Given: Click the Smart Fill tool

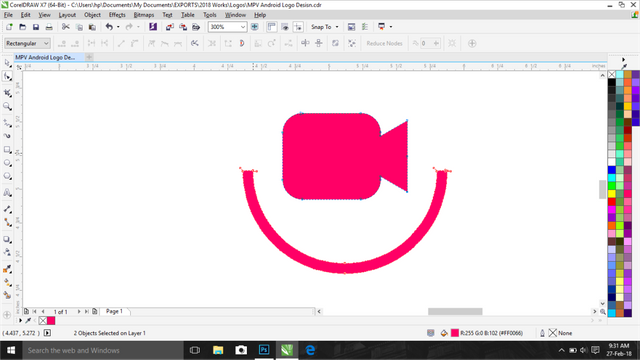Looking at the screenshot, I should click(7, 296).
